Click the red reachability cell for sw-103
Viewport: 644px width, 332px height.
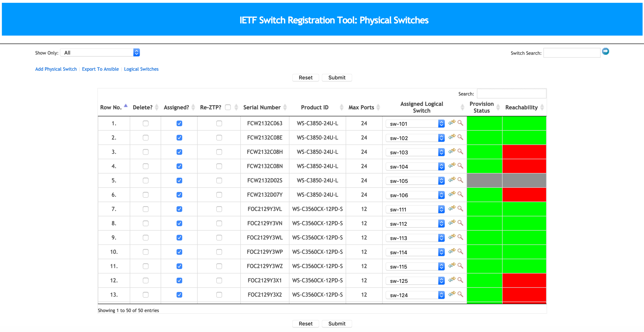pos(524,152)
